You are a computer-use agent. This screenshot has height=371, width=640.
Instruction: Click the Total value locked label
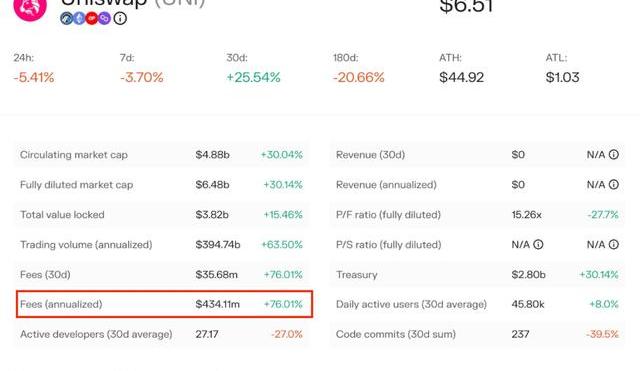click(x=62, y=214)
